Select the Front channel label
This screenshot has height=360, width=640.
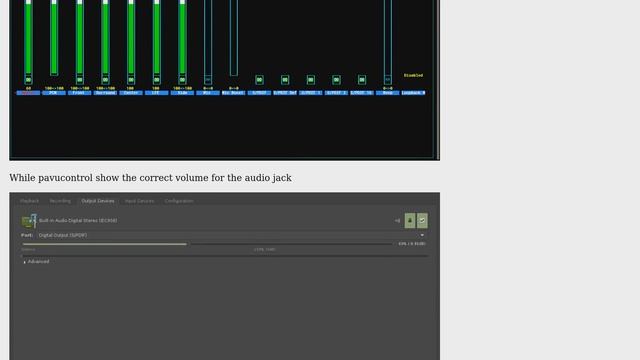coord(80,93)
